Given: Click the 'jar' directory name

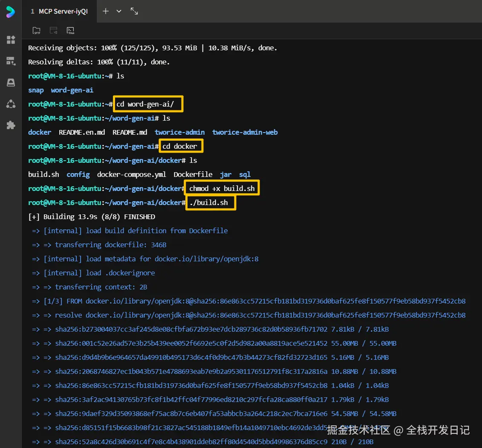Looking at the screenshot, I should click(x=225, y=174).
